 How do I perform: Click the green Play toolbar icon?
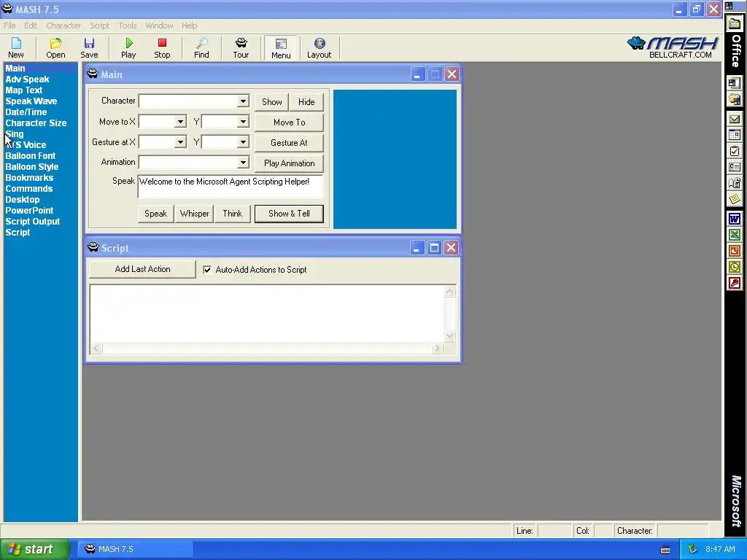(128, 48)
